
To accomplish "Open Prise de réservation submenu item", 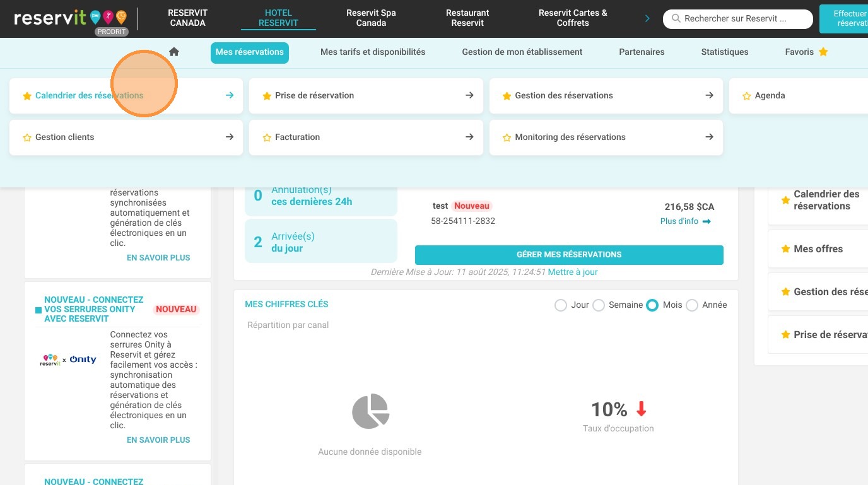I will tap(366, 96).
